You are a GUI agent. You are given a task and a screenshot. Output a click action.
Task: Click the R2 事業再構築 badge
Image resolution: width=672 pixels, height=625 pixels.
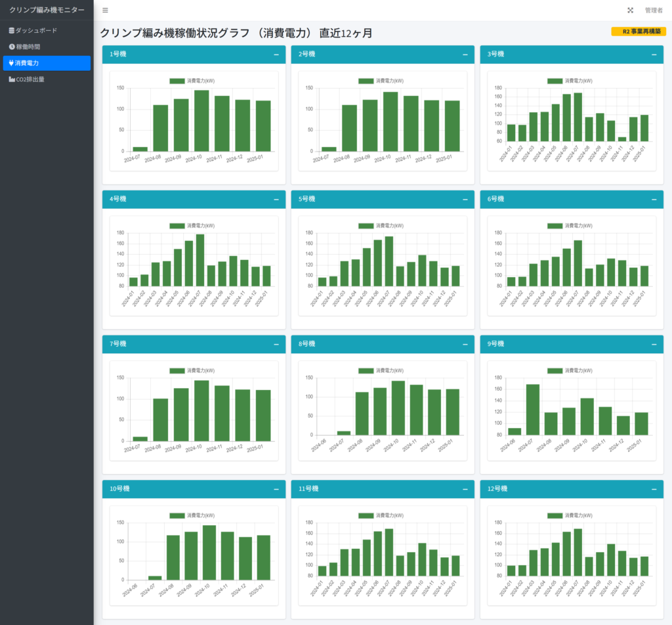click(639, 32)
